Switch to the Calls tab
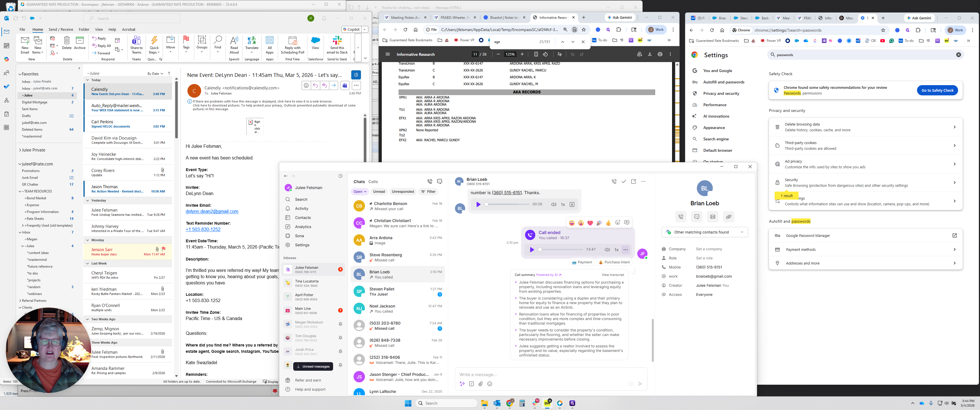 (373, 182)
